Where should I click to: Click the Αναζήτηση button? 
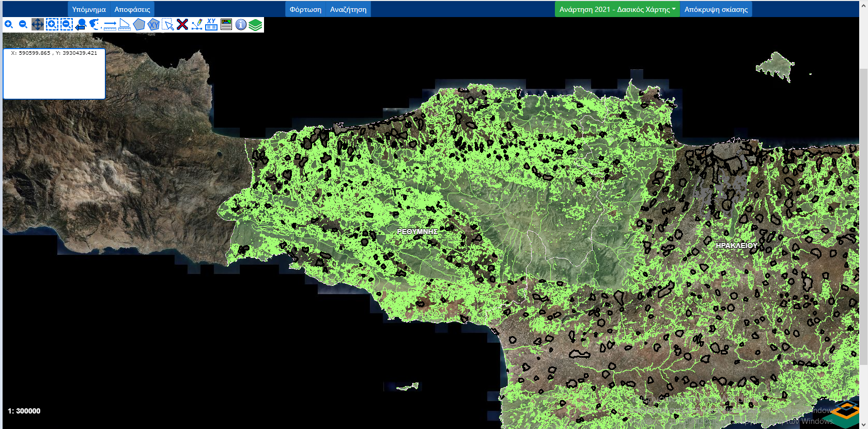pyautogui.click(x=348, y=9)
